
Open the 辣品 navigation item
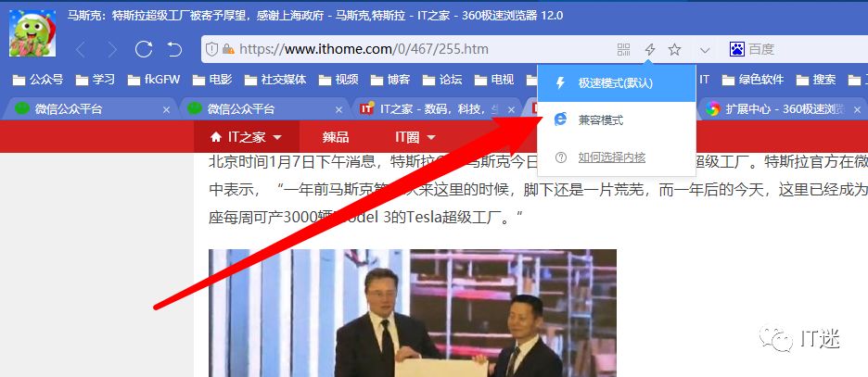pyautogui.click(x=336, y=137)
